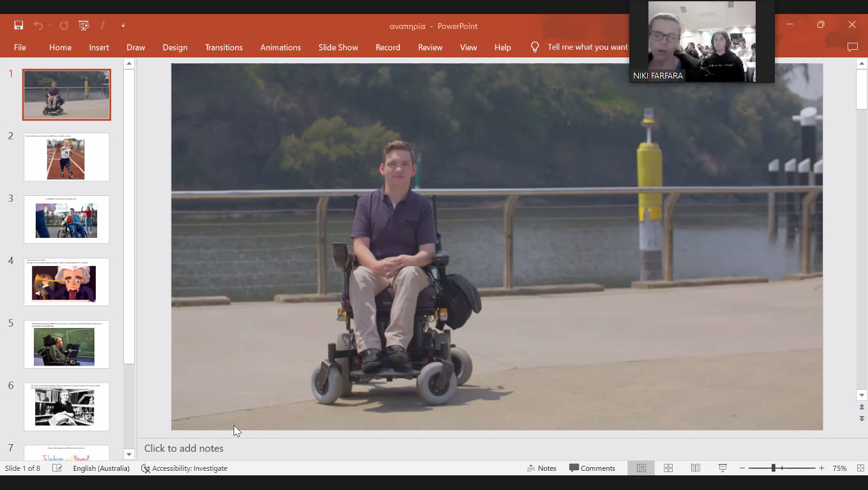Screen dimensions: 868x490
Task: Switch to Reading View icon
Action: [x=696, y=468]
